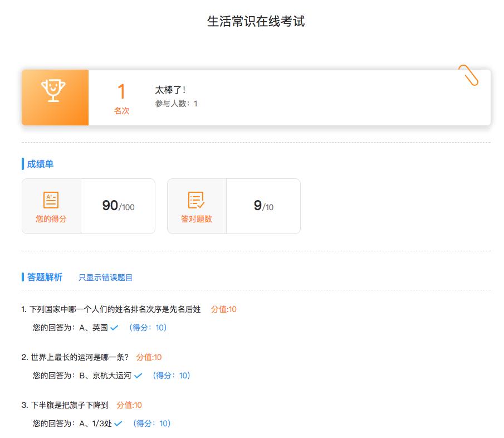Click the 成绩单 section heading
504x438 pixels.
[40, 164]
